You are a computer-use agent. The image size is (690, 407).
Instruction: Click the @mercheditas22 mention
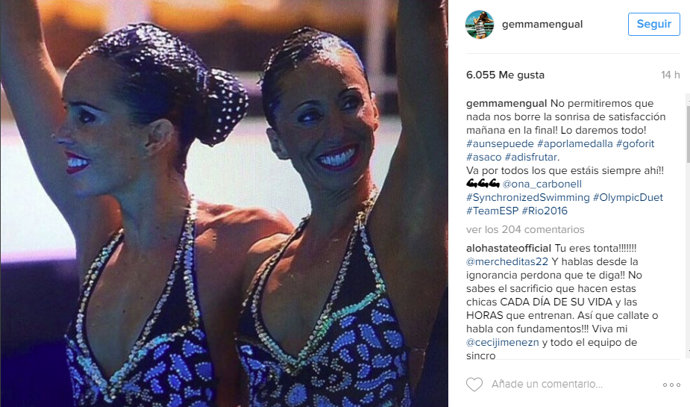(x=507, y=262)
